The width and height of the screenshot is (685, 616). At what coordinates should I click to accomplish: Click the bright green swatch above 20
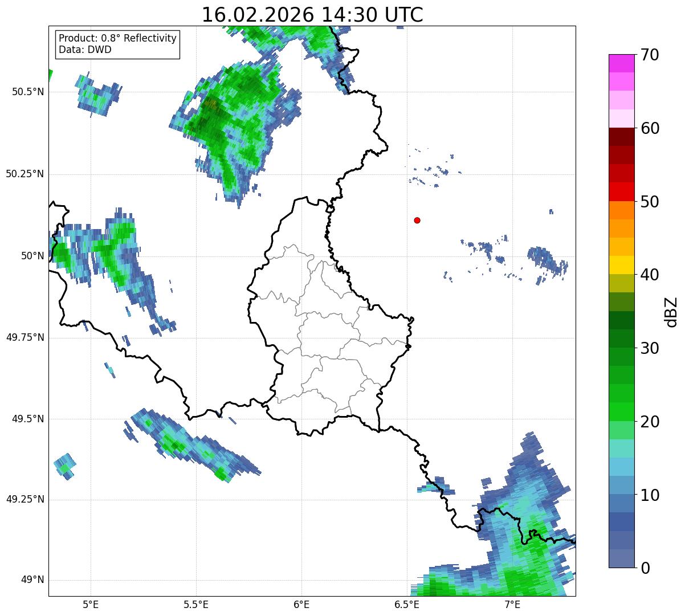[x=622, y=412]
